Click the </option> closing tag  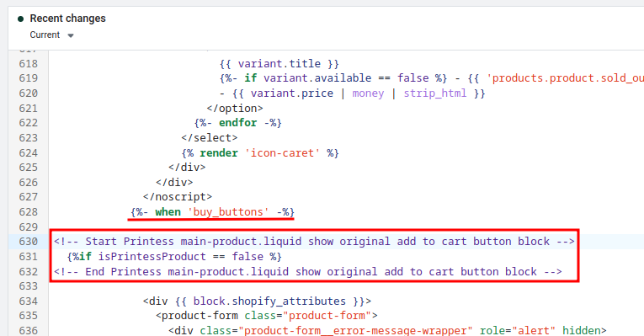(235, 108)
